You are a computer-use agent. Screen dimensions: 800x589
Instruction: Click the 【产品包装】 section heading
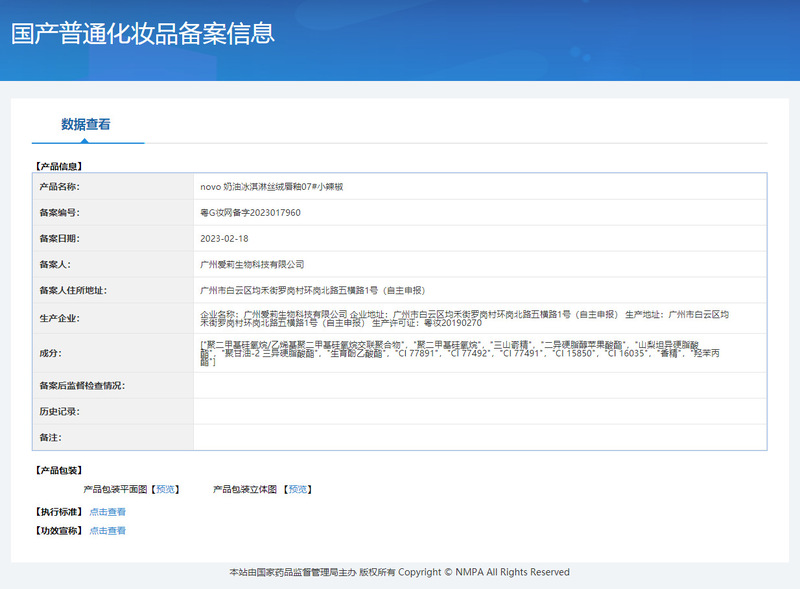(58, 470)
